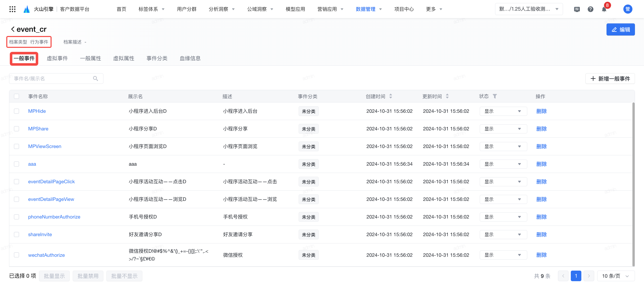
Task: Open status dropdown for wechatAuthorize
Action: [x=503, y=255]
